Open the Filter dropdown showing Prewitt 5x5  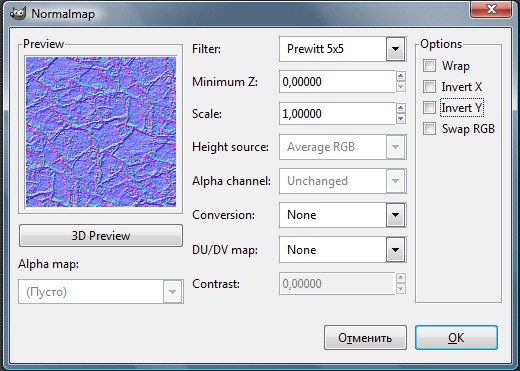[343, 49]
